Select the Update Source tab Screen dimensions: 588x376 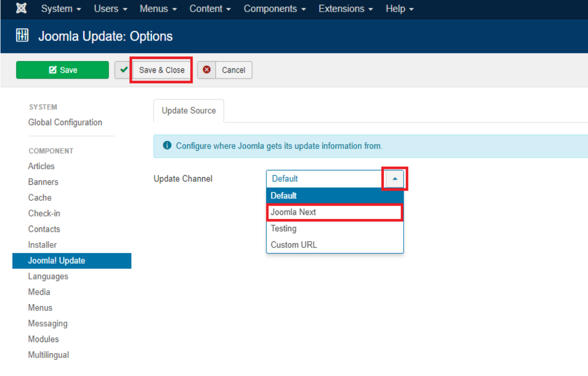189,111
